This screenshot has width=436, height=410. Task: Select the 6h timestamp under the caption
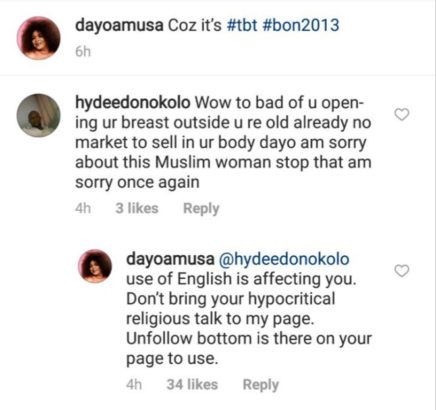pos(83,52)
